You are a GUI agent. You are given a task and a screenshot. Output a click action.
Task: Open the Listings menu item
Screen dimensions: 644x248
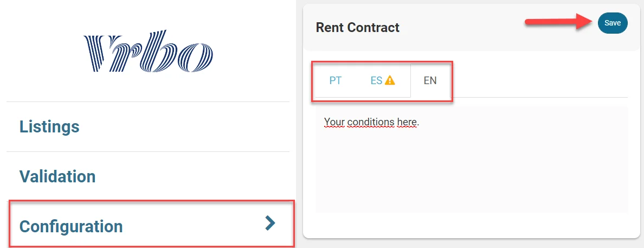point(49,126)
